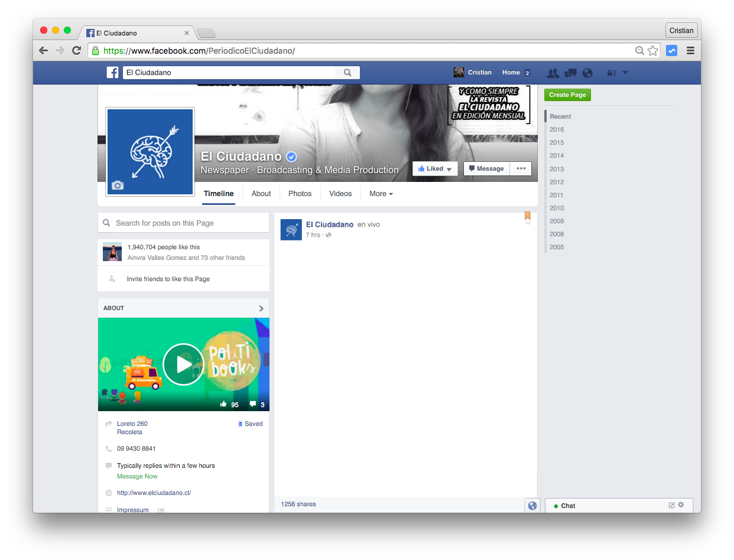Open the messages icon in top bar
734x560 pixels.
pos(570,73)
